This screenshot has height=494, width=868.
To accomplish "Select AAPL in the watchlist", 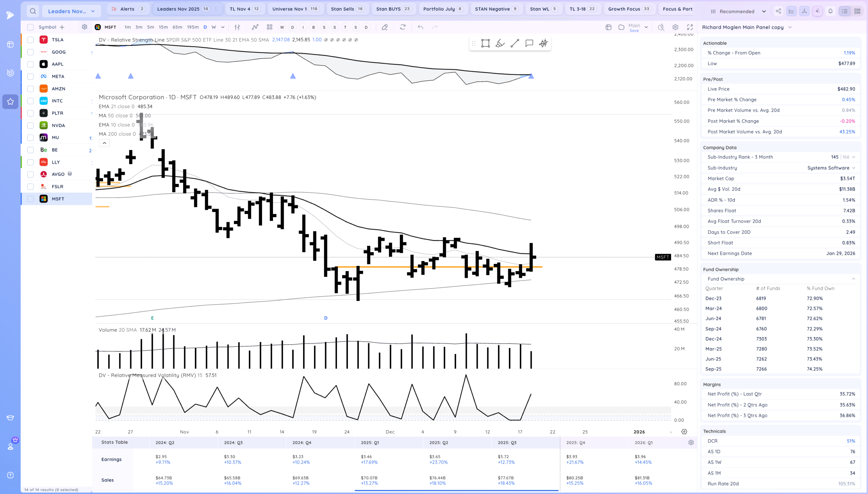I will (x=57, y=64).
